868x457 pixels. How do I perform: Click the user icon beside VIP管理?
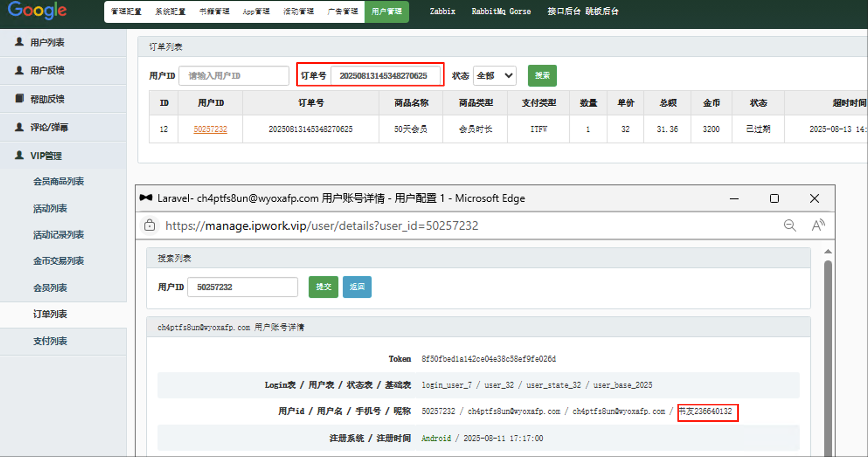tap(19, 155)
